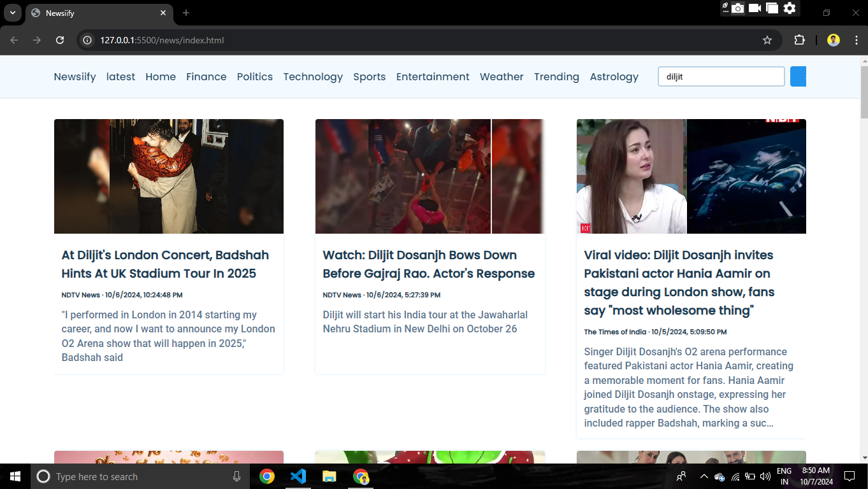Image resolution: width=868 pixels, height=489 pixels.
Task: Open the Chrome profile avatar
Action: 834,40
